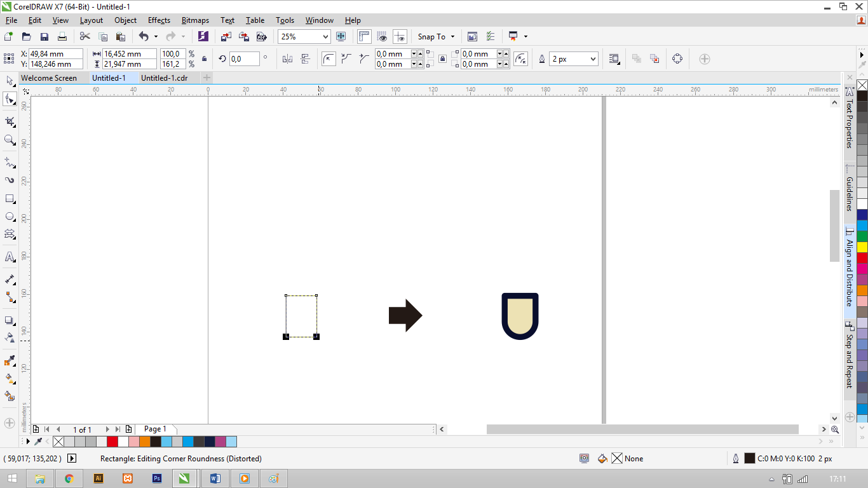
Task: Open the Publish to PDF dialog
Action: [261, 36]
